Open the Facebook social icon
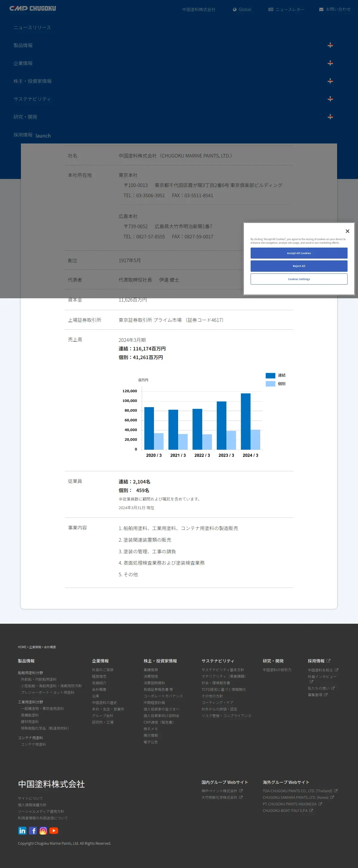The image size is (358, 868). coord(33,831)
